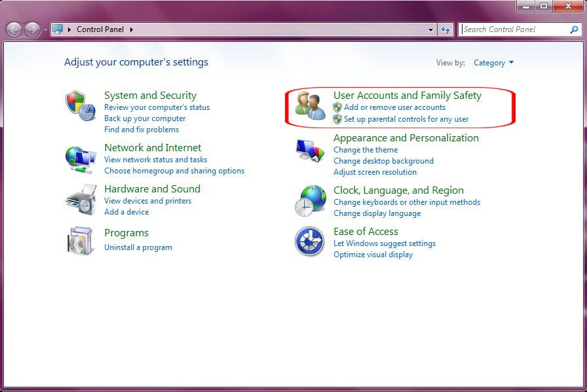
Task: Click Set up parental controls for any user
Action: (x=406, y=119)
